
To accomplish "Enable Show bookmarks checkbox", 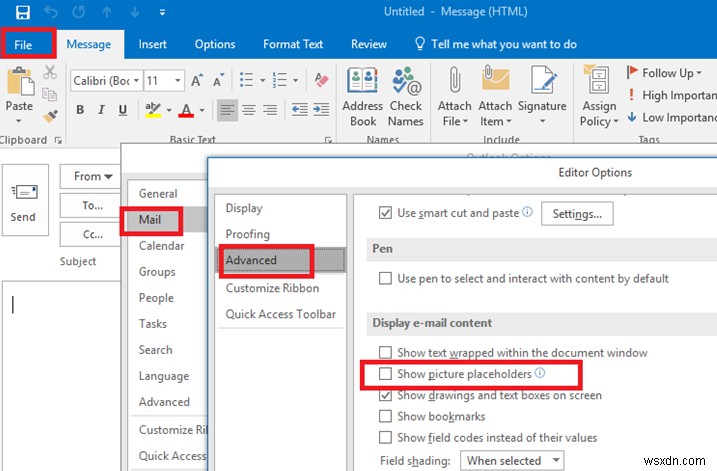I will pos(385,416).
